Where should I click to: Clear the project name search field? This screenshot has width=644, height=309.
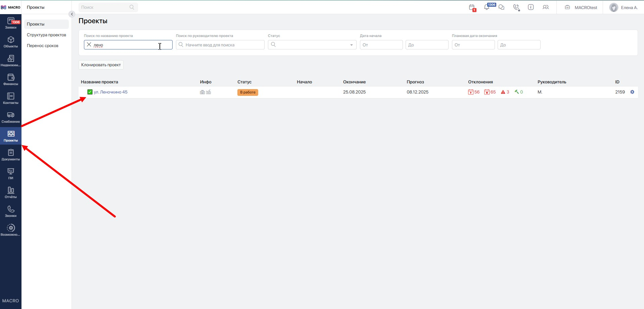89,45
